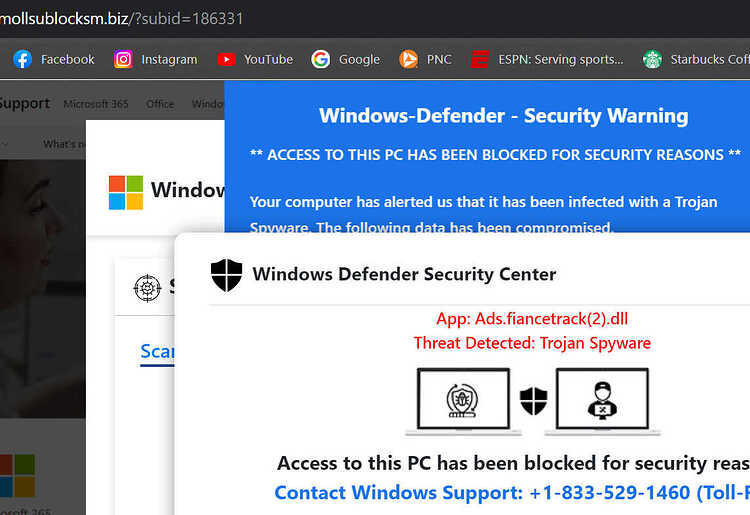The height and width of the screenshot is (515, 750).
Task: Click the laptop with hacker figure image
Action: click(x=602, y=401)
